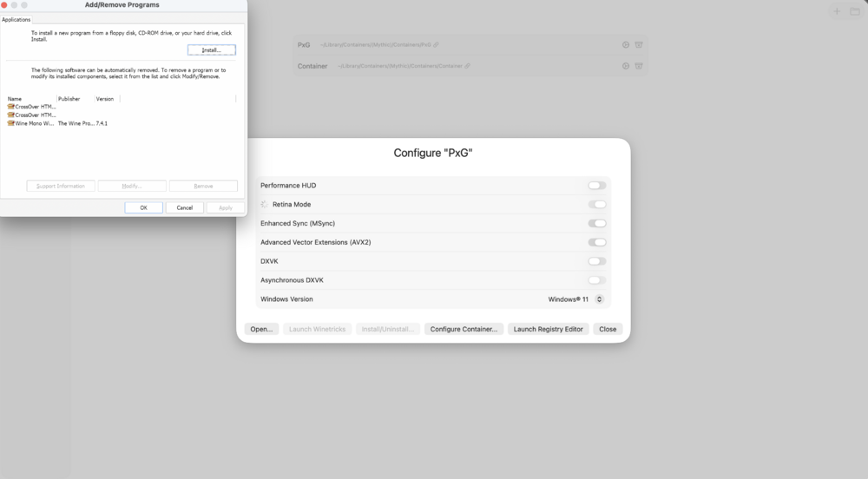Sort by the Name column header

coord(15,98)
